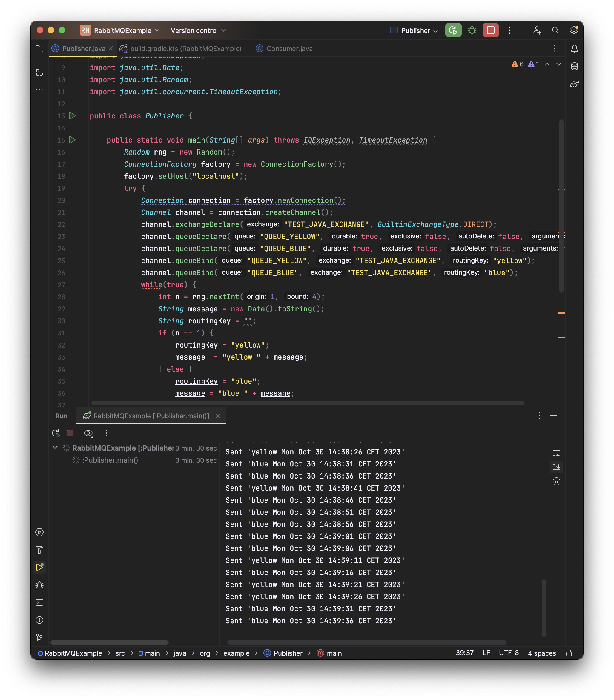Open the LF line separator selector

[486, 653]
